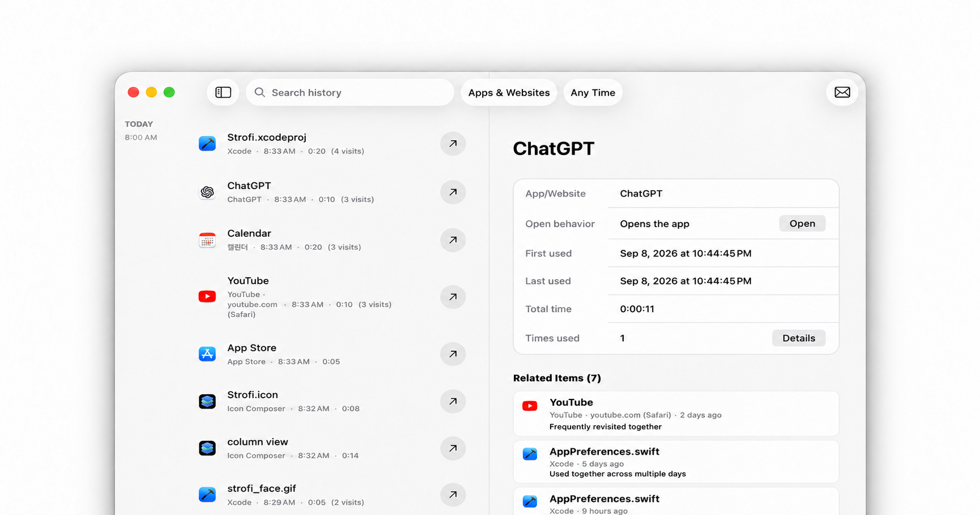This screenshot has height=515, width=980.
Task: Open arrow for Strofi.xcodeproj row
Action: 453,144
